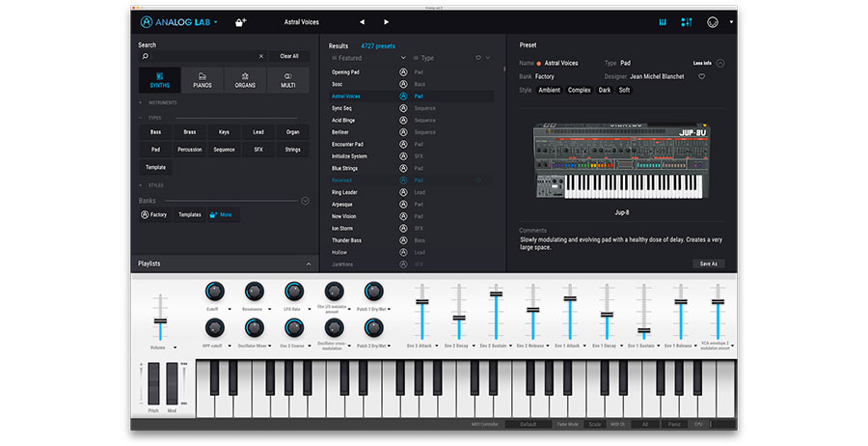Open the Analog Lab main menu logo

[178, 22]
